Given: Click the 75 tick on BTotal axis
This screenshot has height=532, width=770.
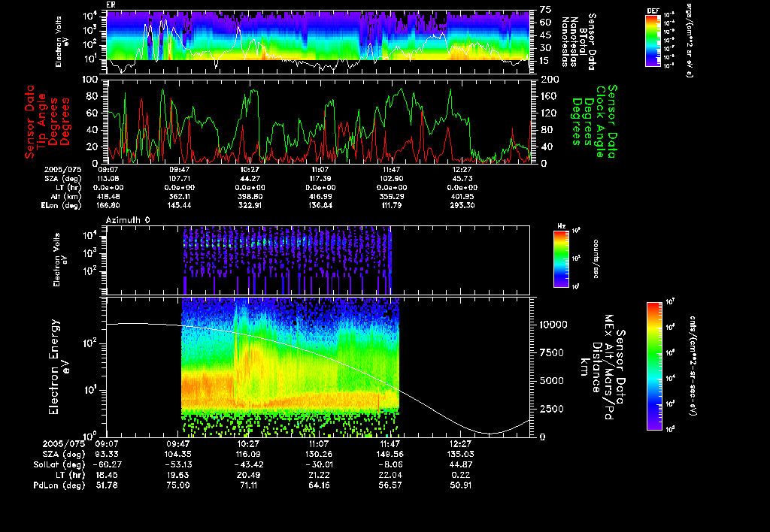Looking at the screenshot, I should pos(545,10).
